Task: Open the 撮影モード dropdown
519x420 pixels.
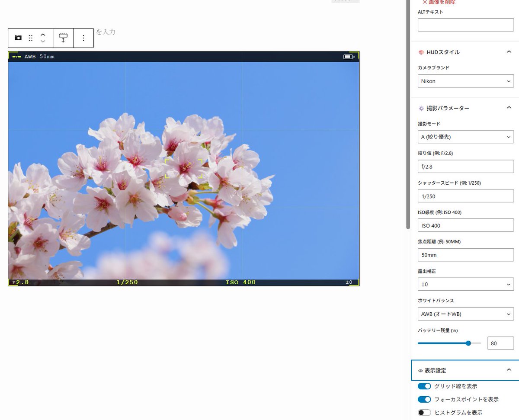Action: point(465,137)
